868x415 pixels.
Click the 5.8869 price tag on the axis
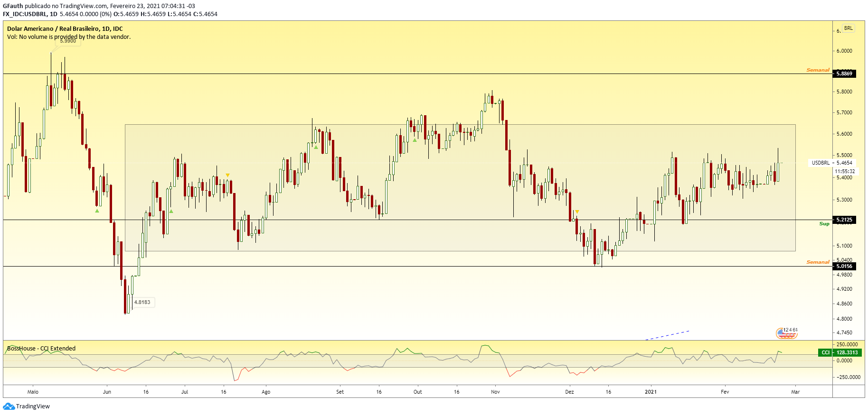[x=844, y=74]
